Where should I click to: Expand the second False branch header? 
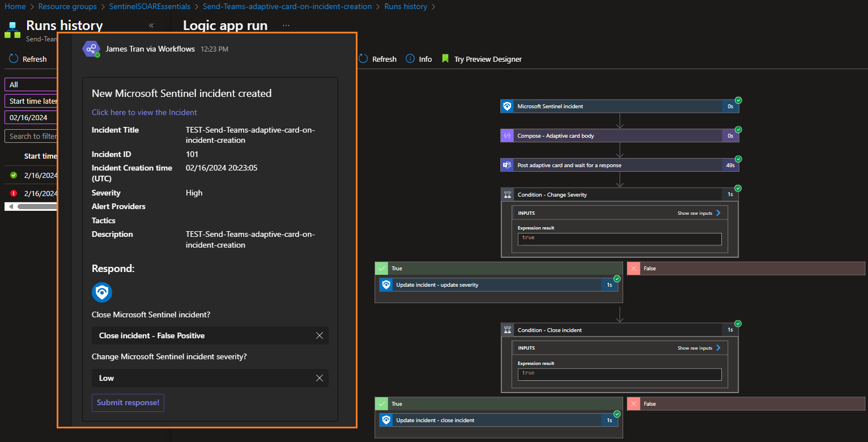click(746, 403)
